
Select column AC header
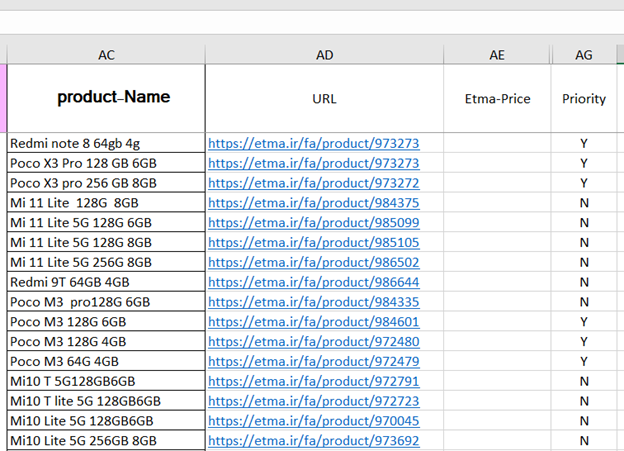(106, 55)
